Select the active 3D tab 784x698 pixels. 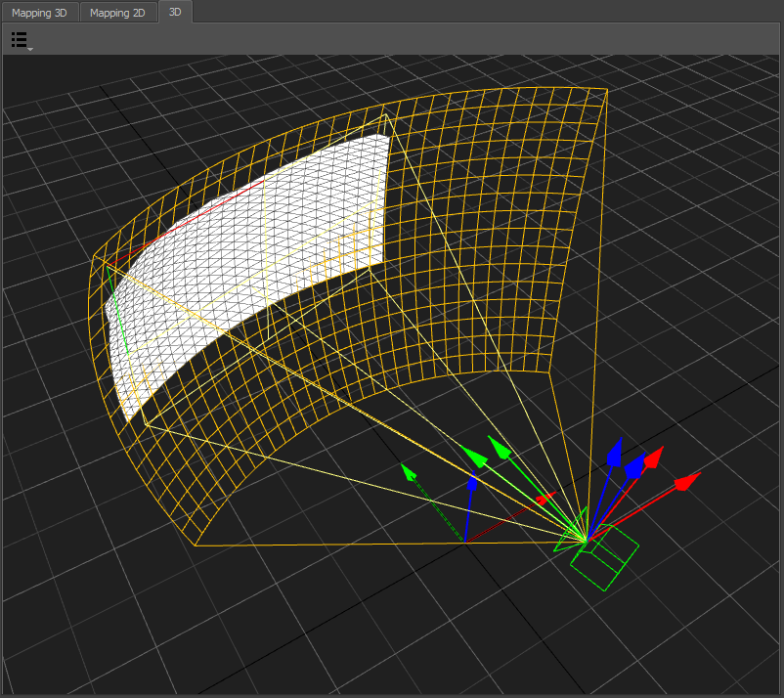tap(175, 13)
